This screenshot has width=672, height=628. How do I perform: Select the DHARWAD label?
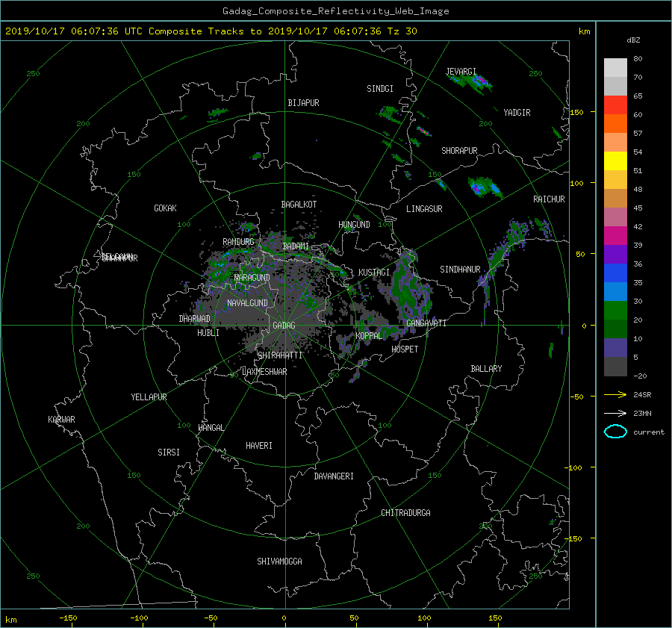[x=194, y=319]
